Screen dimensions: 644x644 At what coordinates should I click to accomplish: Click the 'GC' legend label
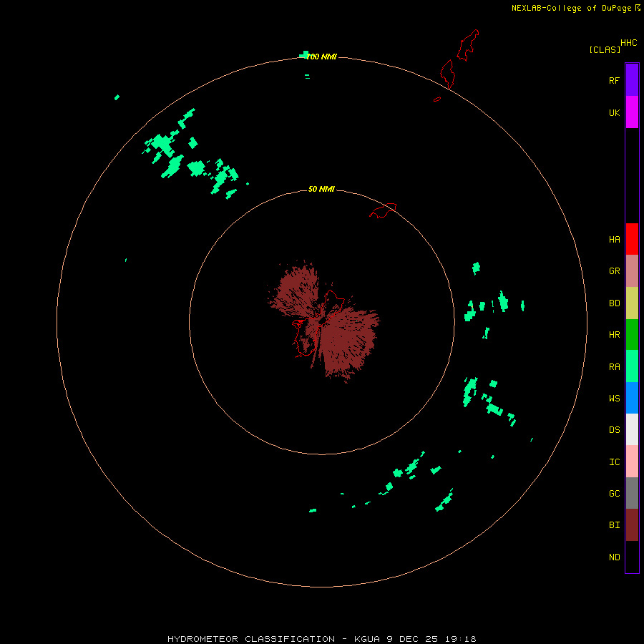point(614,494)
